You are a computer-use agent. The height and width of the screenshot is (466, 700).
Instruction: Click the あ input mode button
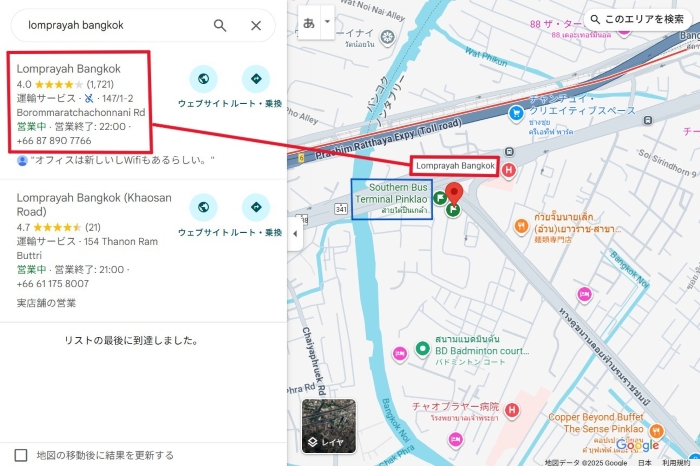coord(309,22)
